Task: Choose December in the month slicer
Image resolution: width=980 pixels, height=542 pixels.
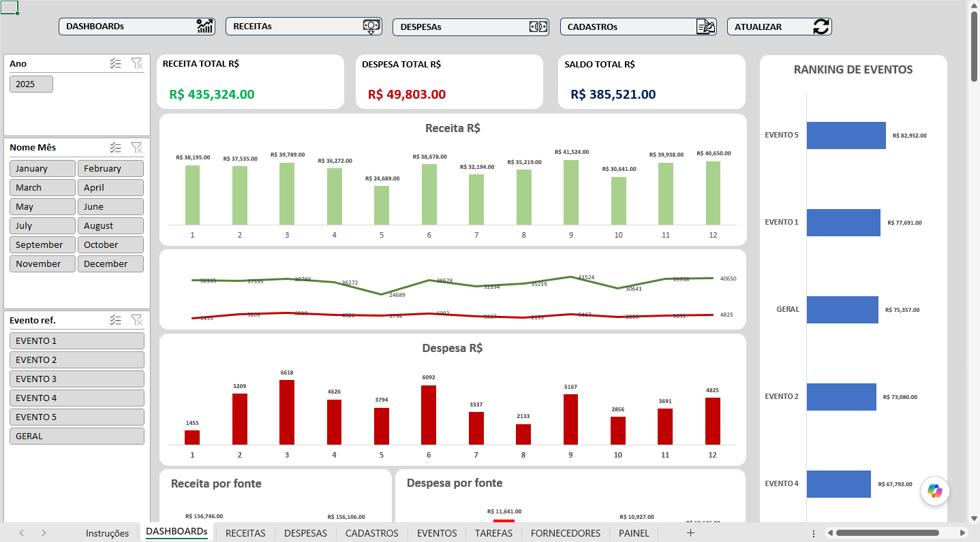Action: tap(110, 264)
